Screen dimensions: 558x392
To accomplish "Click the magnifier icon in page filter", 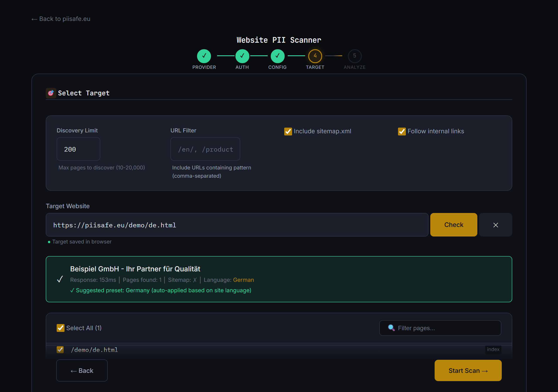I will tap(391, 328).
